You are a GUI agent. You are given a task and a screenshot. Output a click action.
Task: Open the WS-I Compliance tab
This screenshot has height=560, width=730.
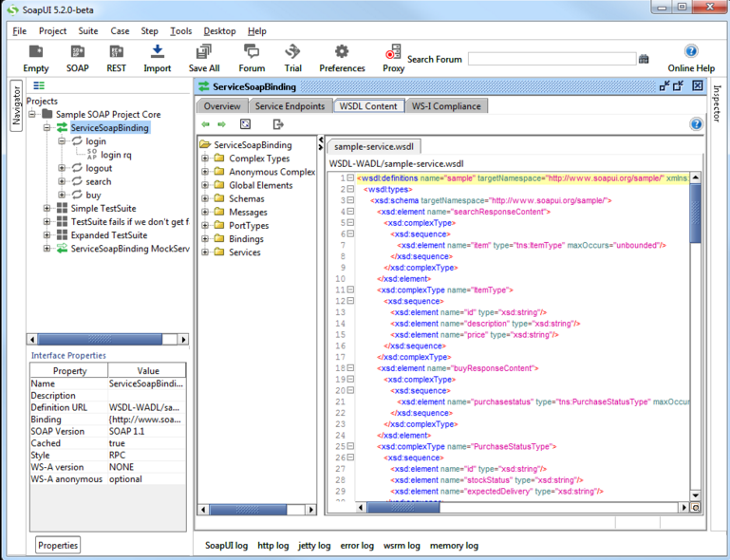click(x=445, y=106)
